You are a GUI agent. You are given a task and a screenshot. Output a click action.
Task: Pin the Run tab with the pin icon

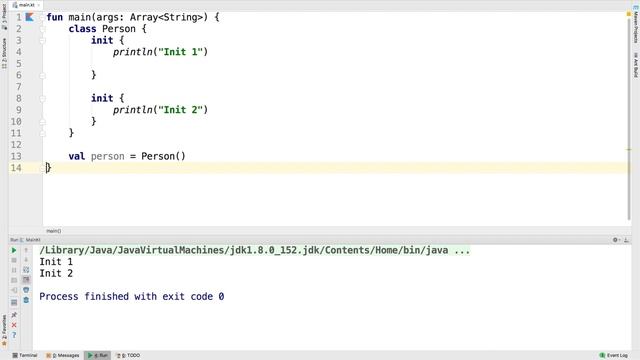coord(14,315)
